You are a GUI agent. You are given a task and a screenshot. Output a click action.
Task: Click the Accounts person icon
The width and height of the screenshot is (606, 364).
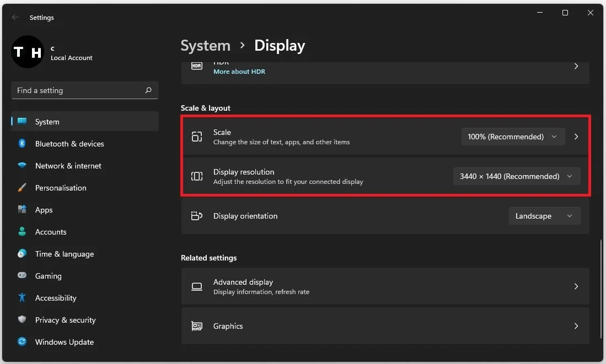tap(22, 232)
